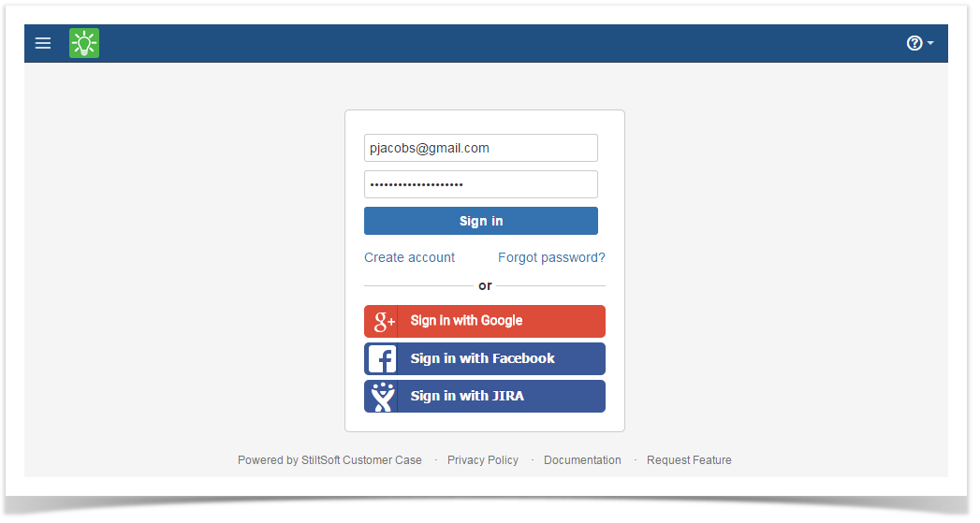This screenshot has height=523, width=980.
Task: Open the Privacy Policy link
Action: coord(482,460)
